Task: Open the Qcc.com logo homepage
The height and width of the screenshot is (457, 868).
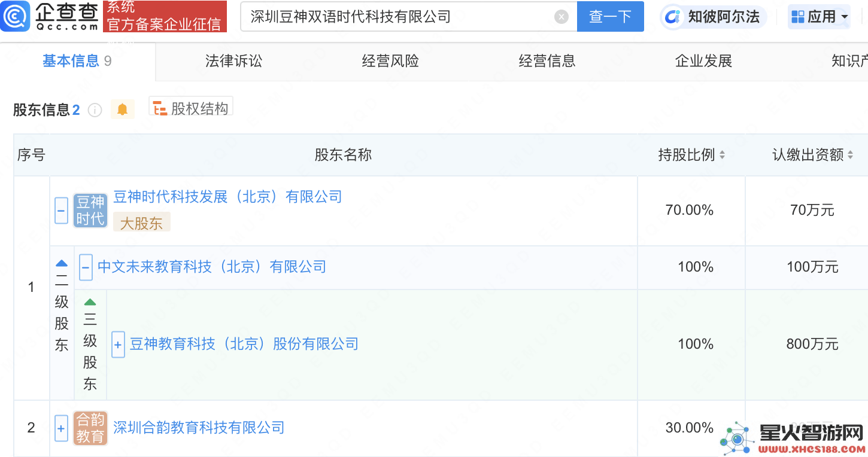Action: (x=50, y=16)
